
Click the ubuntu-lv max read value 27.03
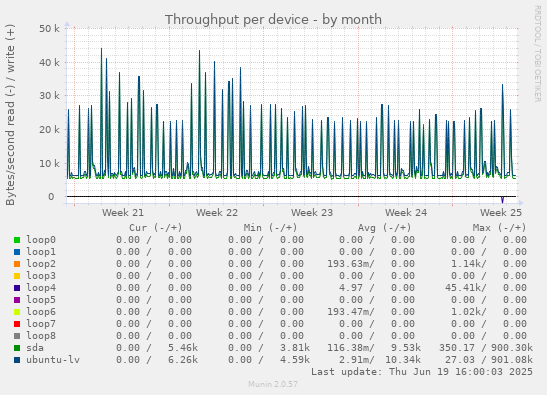coord(460,360)
